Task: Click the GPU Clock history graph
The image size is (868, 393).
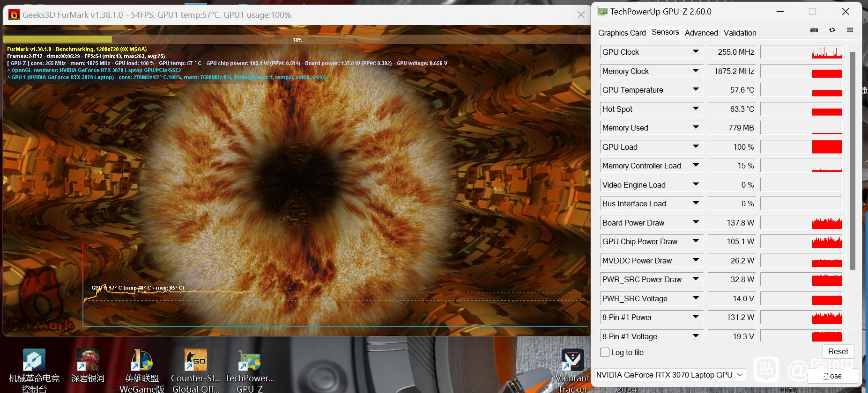Action: pos(801,52)
